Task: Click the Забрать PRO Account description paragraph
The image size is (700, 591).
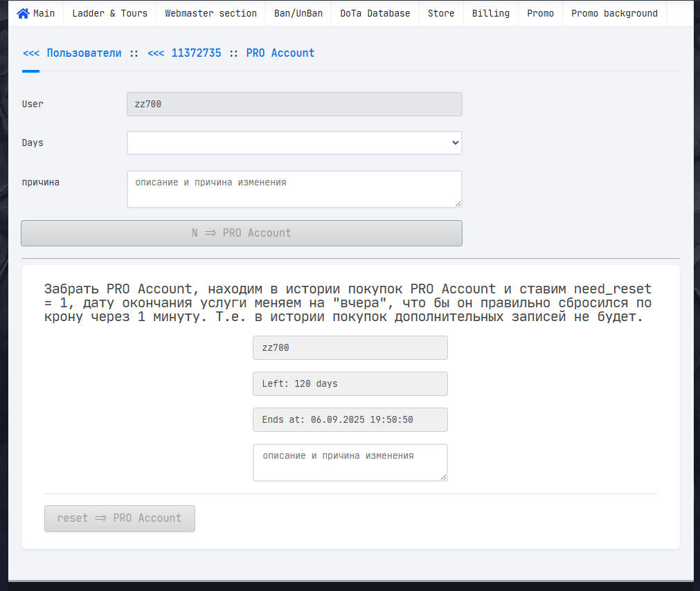Action: coord(348,303)
